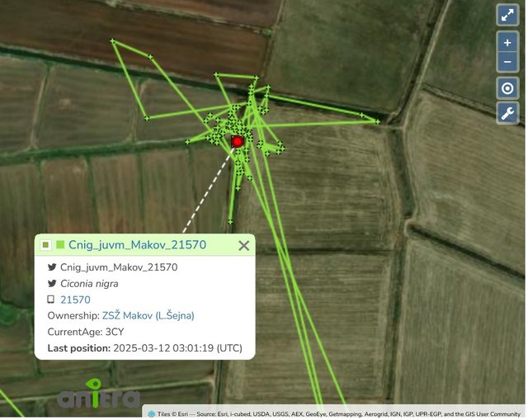The height and width of the screenshot is (420, 528).
Task: Zoom out of the map
Action: click(507, 63)
